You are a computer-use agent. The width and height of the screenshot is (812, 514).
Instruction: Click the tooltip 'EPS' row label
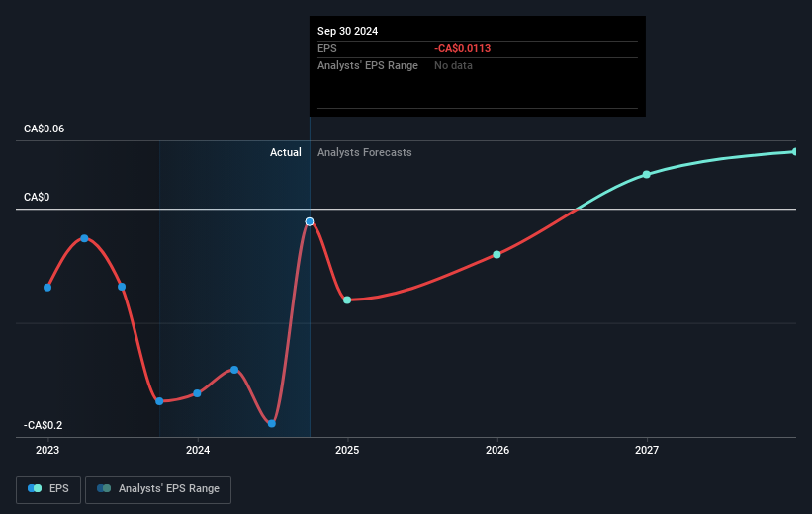click(x=326, y=48)
